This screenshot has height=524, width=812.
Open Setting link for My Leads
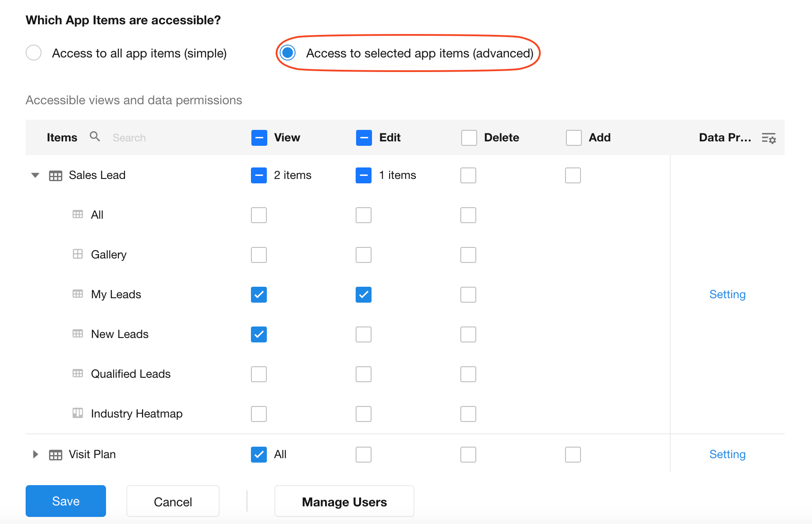(727, 295)
